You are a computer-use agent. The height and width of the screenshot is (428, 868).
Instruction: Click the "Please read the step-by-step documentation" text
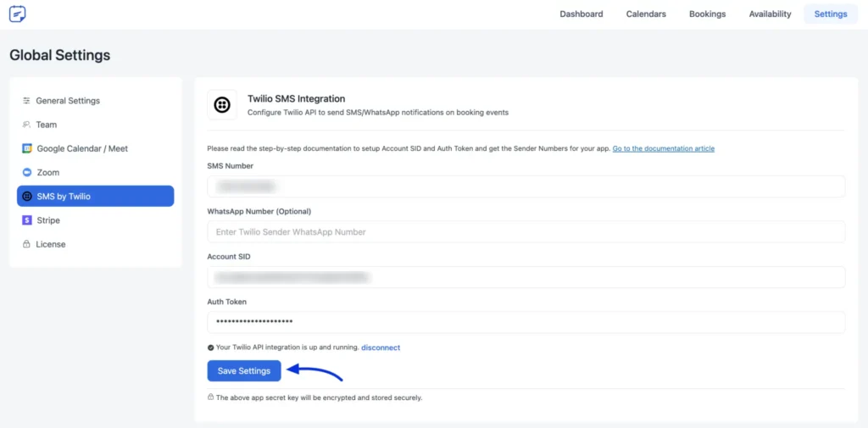(409, 148)
